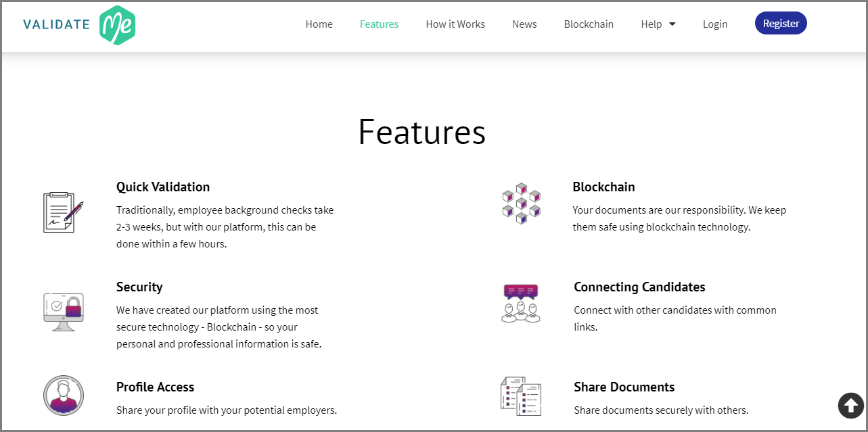This screenshot has height=432, width=868.
Task: Click the ValidateMe hexagon logo
Action: (117, 25)
